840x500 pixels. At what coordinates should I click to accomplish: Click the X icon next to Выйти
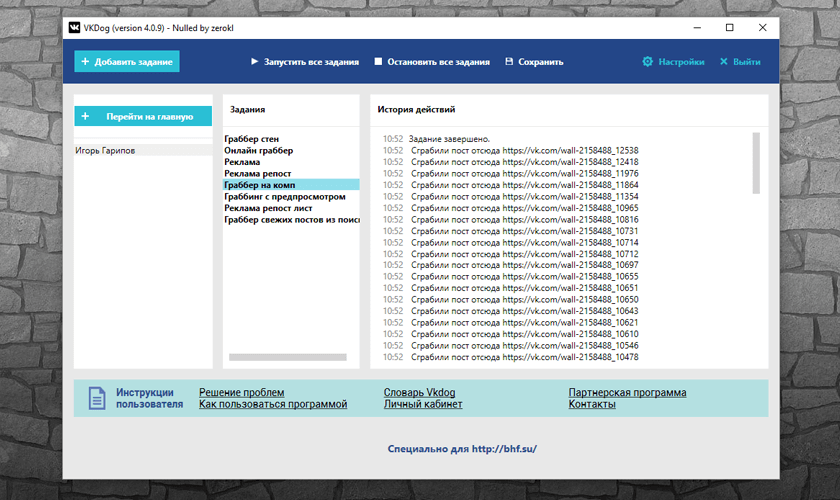coord(724,62)
